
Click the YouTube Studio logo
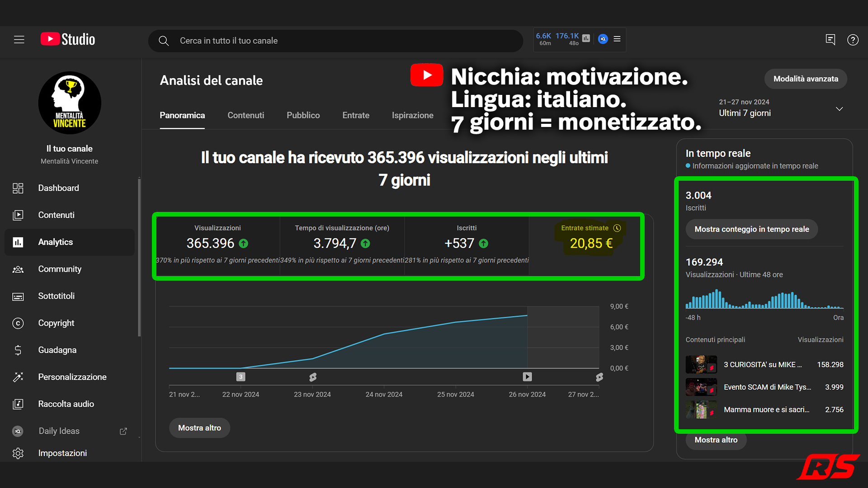point(68,39)
